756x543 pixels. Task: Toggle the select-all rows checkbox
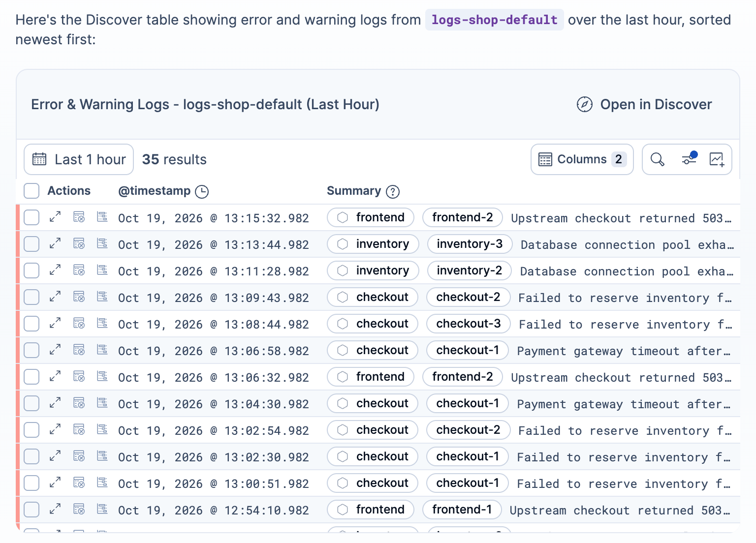tap(31, 191)
